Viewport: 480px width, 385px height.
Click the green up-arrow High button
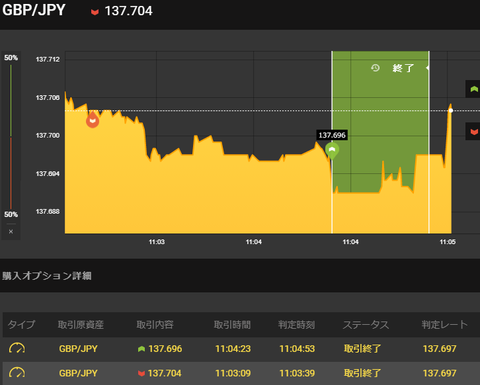click(473, 89)
